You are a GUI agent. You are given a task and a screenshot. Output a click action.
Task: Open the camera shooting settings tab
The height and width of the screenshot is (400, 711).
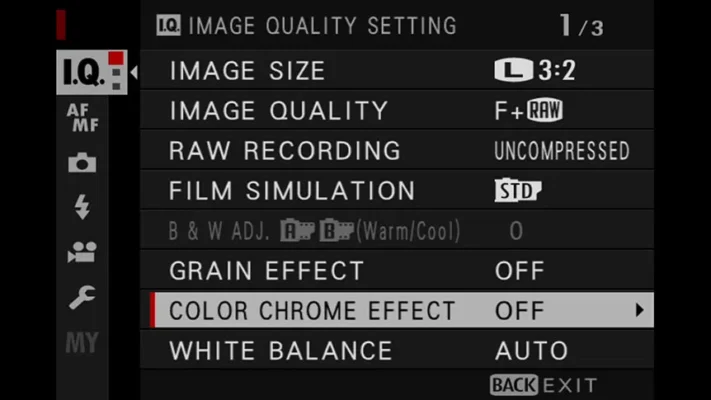point(82,162)
